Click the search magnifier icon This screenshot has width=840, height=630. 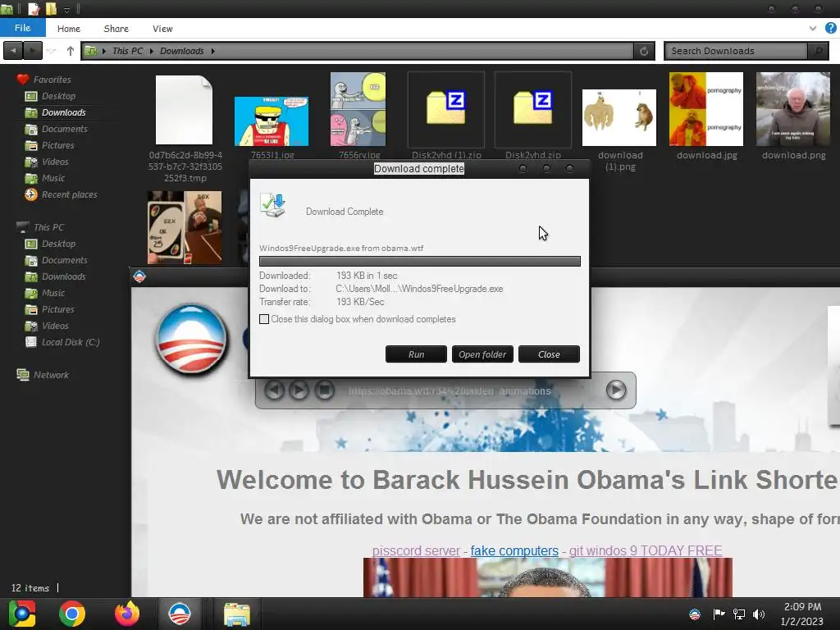coord(818,51)
